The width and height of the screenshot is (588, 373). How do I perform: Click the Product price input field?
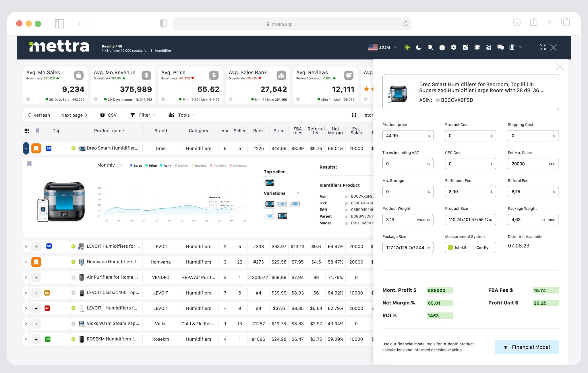405,136
